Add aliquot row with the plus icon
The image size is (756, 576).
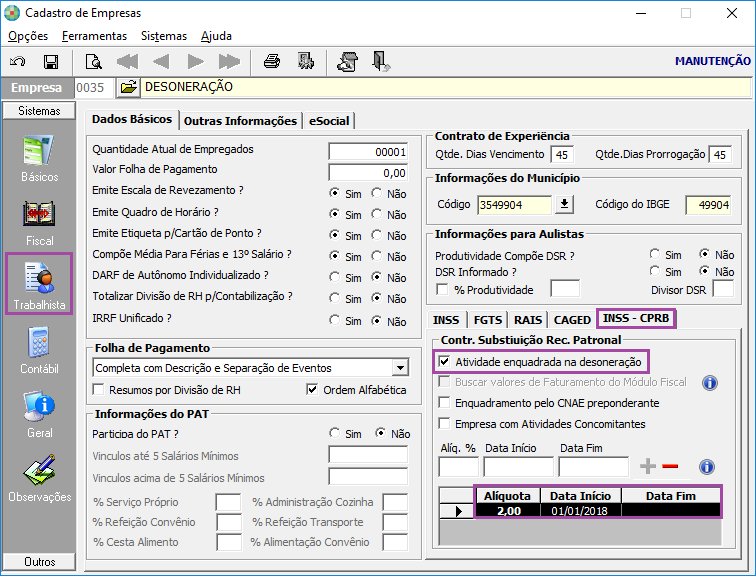648,466
